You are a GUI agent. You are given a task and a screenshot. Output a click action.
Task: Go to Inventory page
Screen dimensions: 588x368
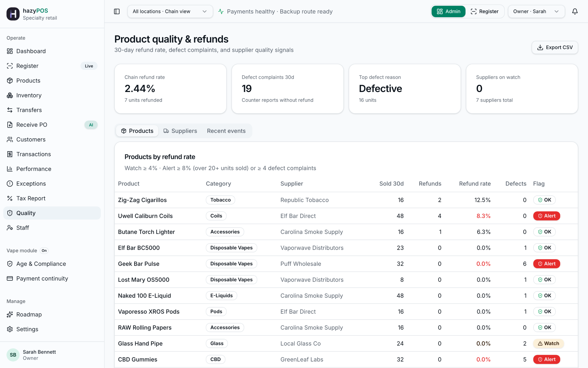pyautogui.click(x=52, y=95)
